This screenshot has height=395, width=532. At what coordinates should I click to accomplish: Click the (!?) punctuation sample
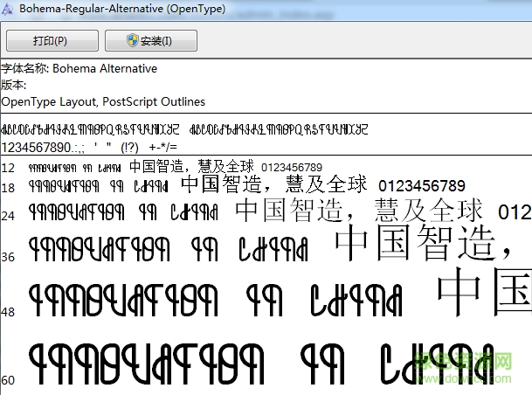coord(129,148)
